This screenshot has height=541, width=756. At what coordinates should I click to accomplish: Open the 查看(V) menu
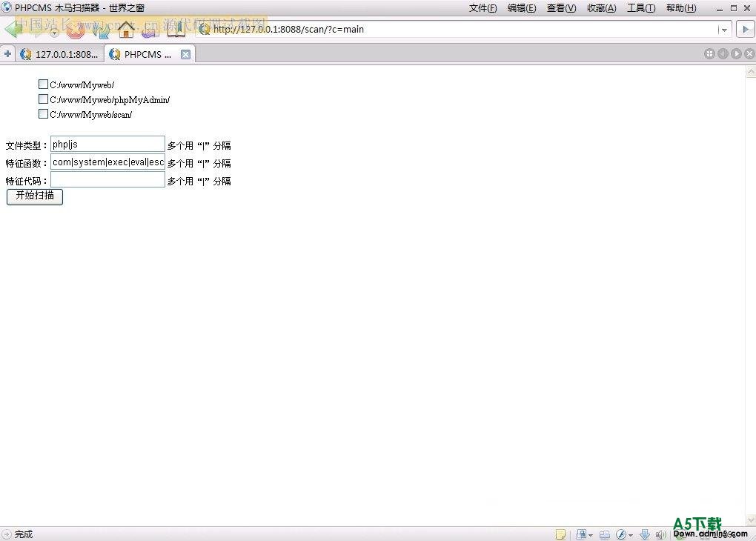click(x=561, y=8)
